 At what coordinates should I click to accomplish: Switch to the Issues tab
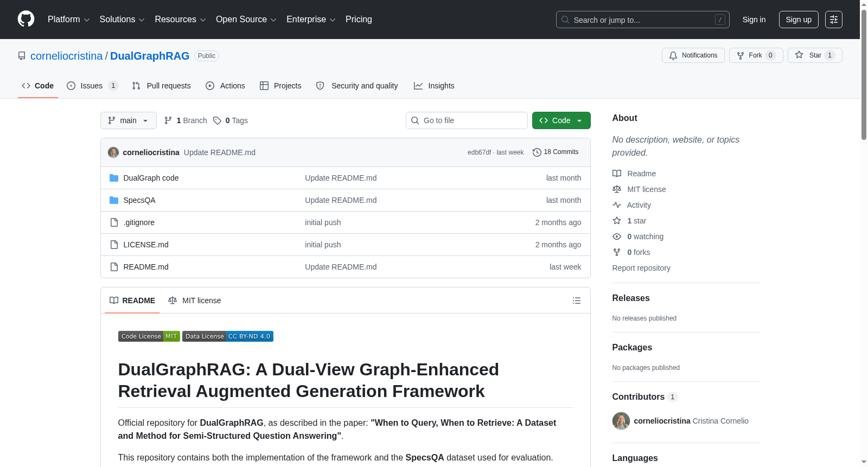(92, 86)
